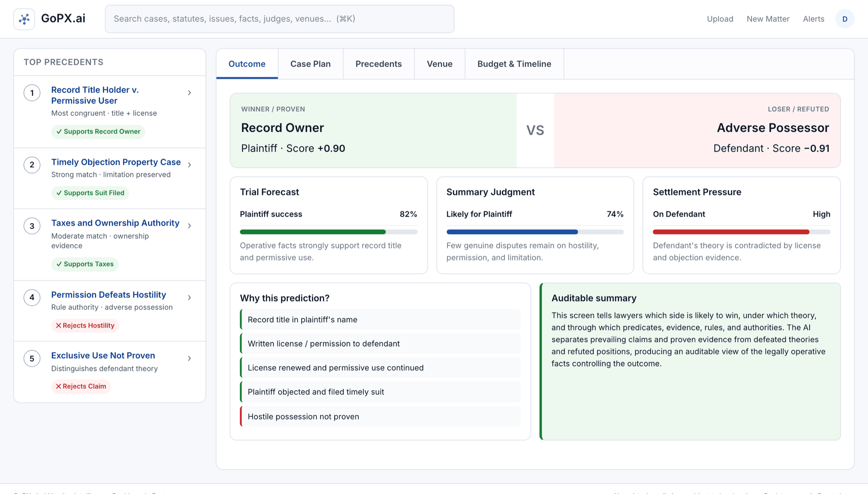Click rank badge 5 in Top Precedents
This screenshot has height=494, width=868.
[32, 358]
